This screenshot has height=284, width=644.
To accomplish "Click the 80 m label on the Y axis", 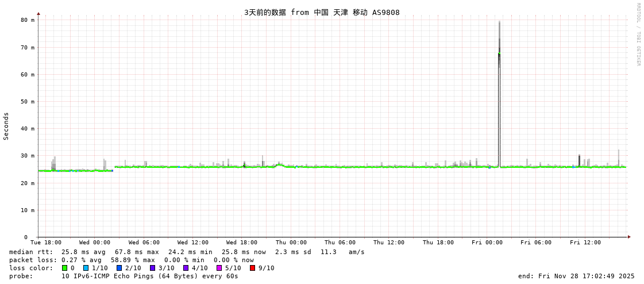I will tap(28, 20).
